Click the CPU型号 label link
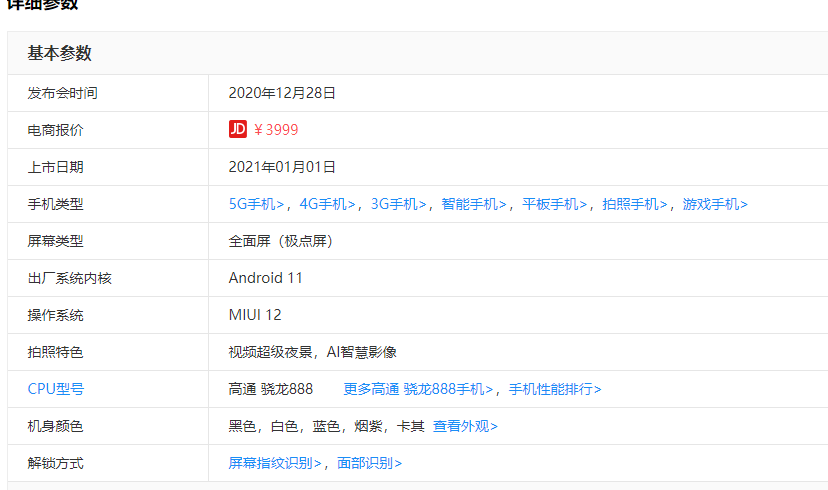This screenshot has height=490, width=828. (x=56, y=389)
